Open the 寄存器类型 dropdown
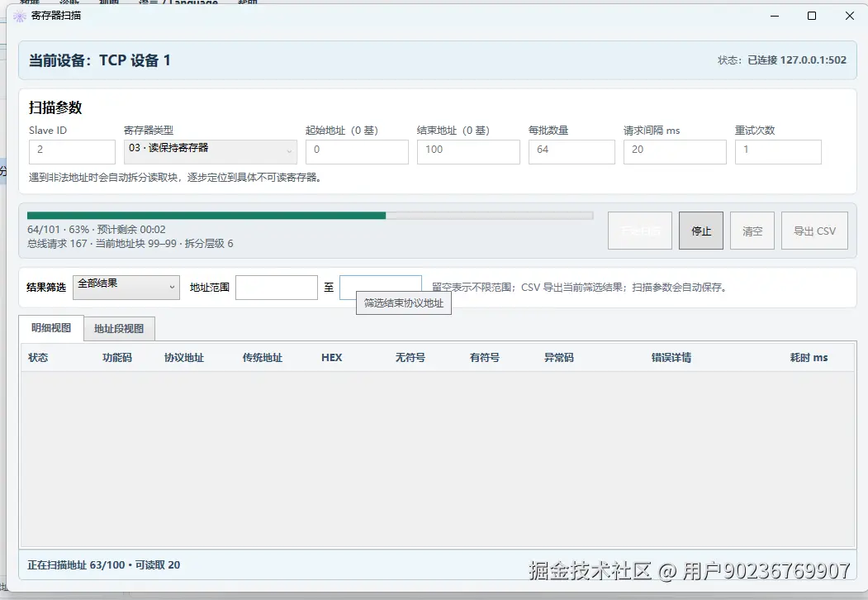The height and width of the screenshot is (600, 868). click(x=211, y=151)
